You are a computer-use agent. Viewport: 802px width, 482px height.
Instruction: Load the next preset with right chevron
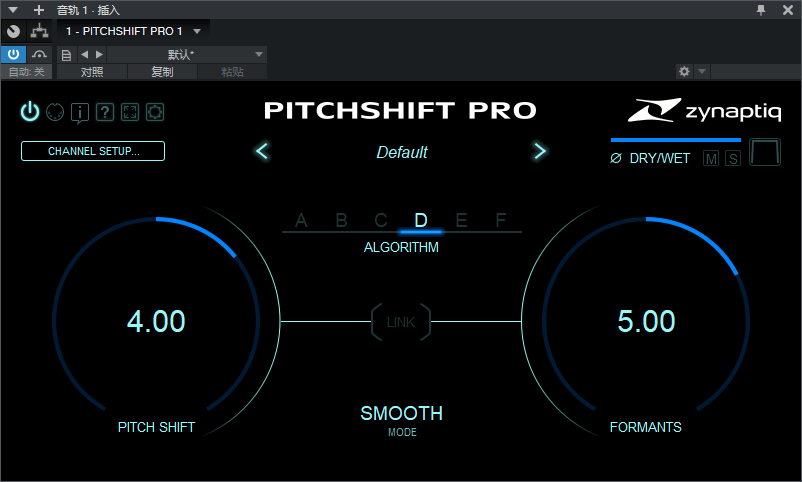[540, 151]
